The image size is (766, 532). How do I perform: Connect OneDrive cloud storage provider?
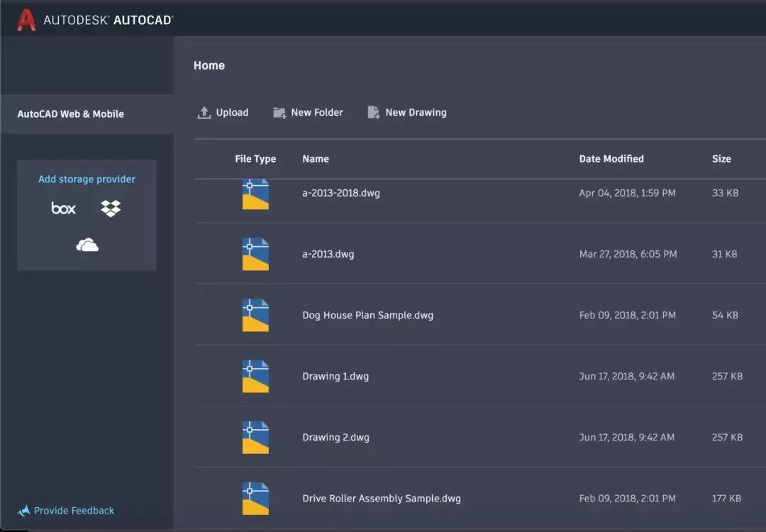click(x=87, y=244)
